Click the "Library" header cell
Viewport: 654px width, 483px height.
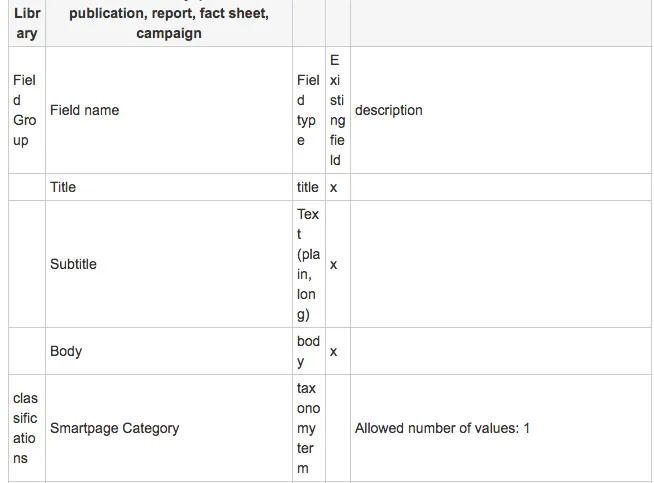click(27, 23)
